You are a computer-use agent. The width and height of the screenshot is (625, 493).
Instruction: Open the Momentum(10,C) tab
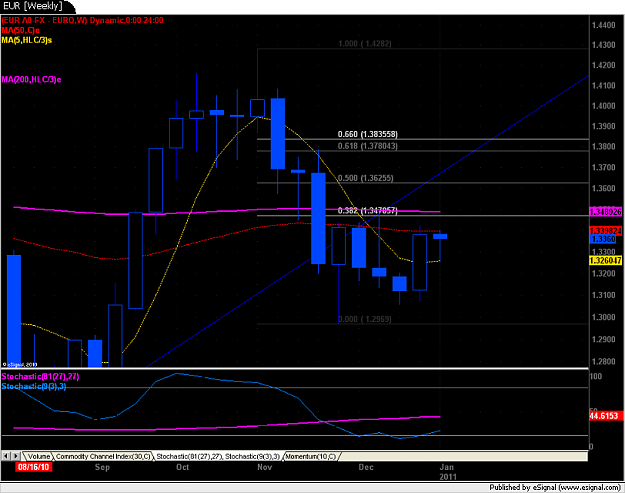311,456
